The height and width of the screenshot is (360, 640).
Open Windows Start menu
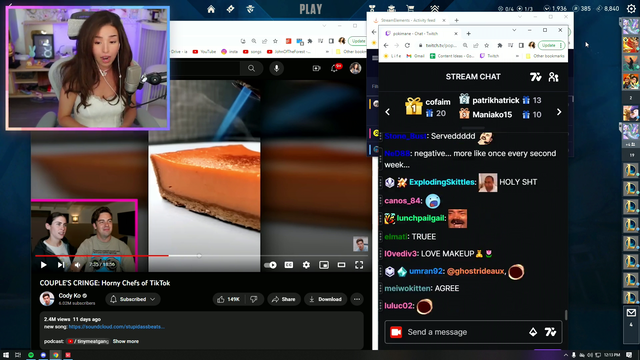click(x=6, y=355)
